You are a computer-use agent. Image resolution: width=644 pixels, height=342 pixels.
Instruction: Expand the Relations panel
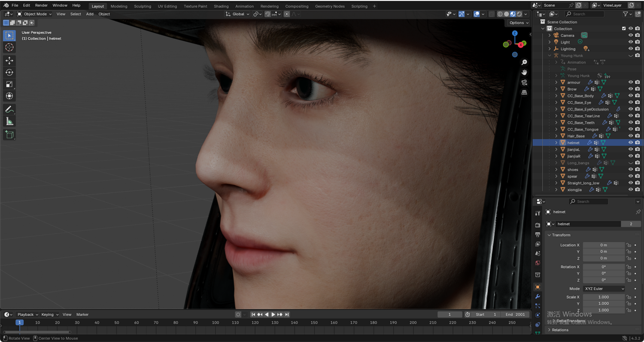pos(560,330)
